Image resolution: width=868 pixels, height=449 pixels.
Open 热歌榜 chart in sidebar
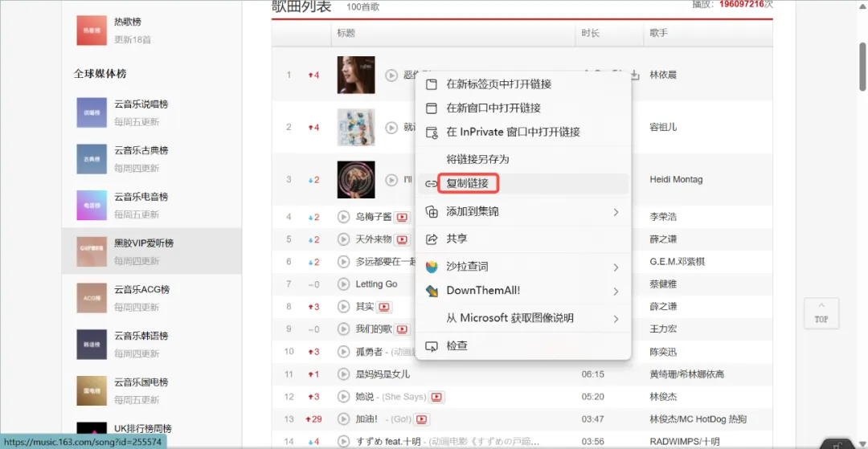coord(152,31)
